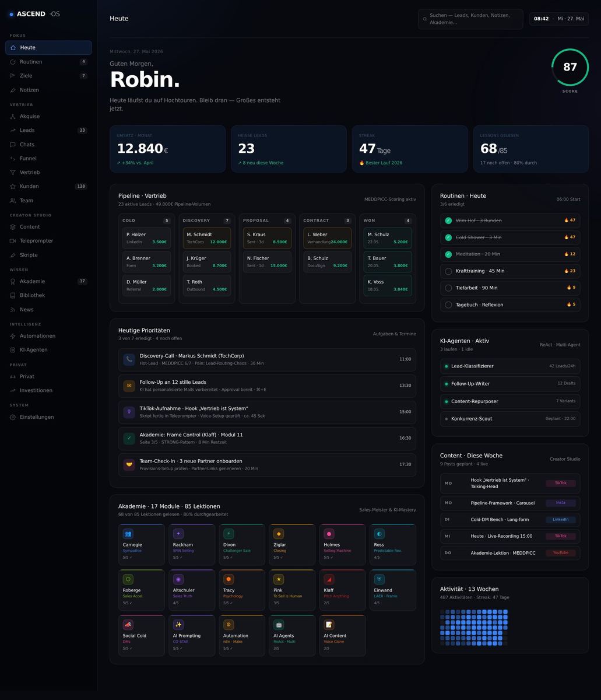Image resolution: width=601 pixels, height=700 pixels.
Task: Click the microphone icon on TikTok-Aufnahme task
Action: click(x=129, y=412)
